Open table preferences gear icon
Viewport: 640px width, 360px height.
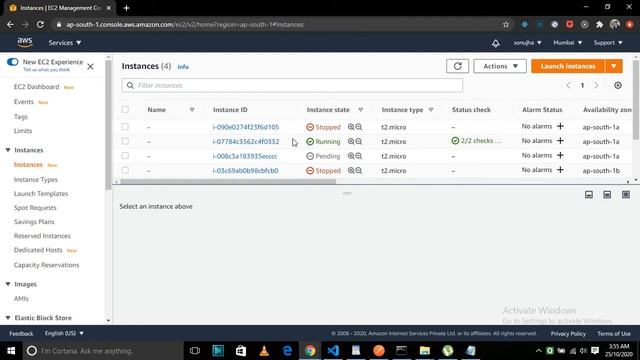pos(618,85)
